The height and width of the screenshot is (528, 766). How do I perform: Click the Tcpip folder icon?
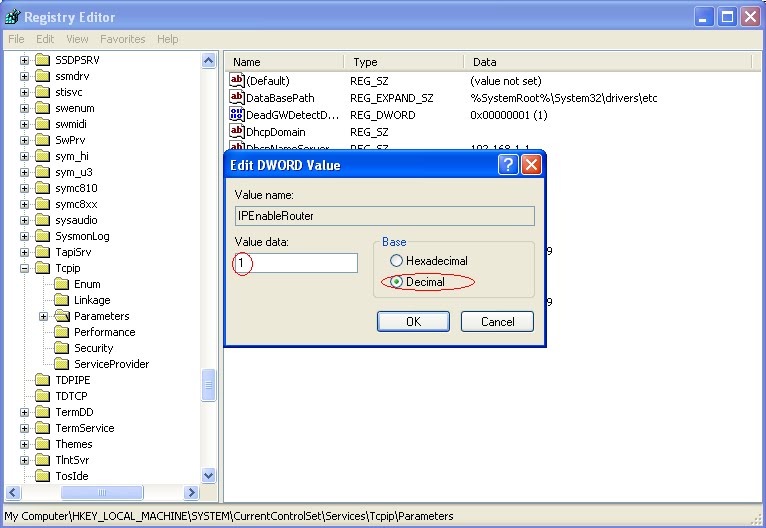(43, 268)
